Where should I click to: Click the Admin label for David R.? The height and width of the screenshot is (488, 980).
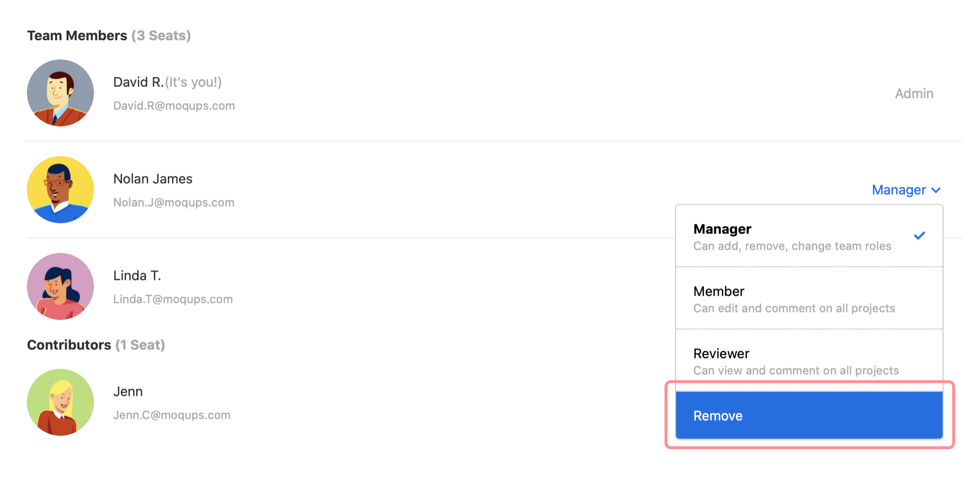pos(914,93)
